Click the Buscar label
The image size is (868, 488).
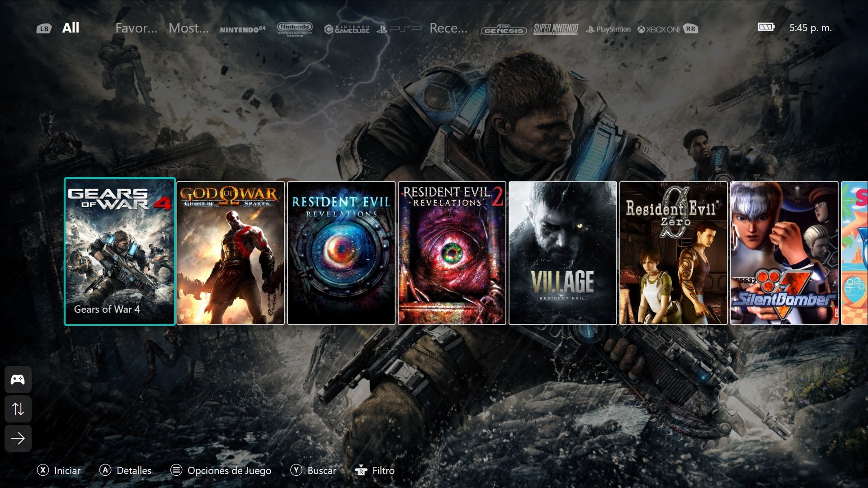click(x=322, y=470)
